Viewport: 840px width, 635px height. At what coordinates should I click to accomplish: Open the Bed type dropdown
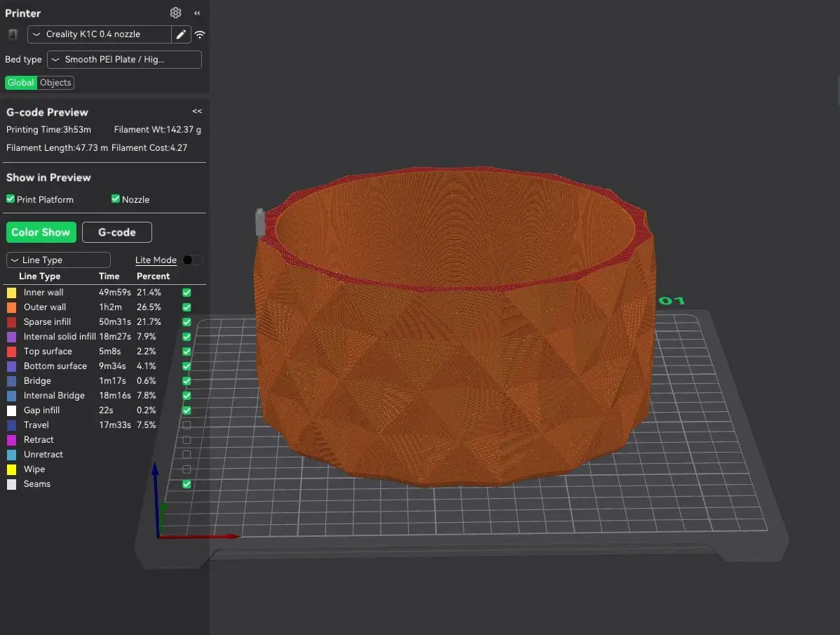point(124,60)
